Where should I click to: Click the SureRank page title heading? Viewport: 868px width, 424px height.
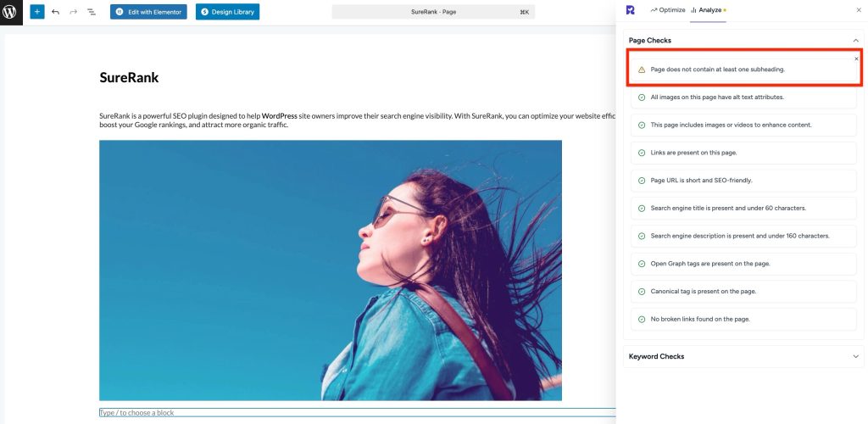129,78
